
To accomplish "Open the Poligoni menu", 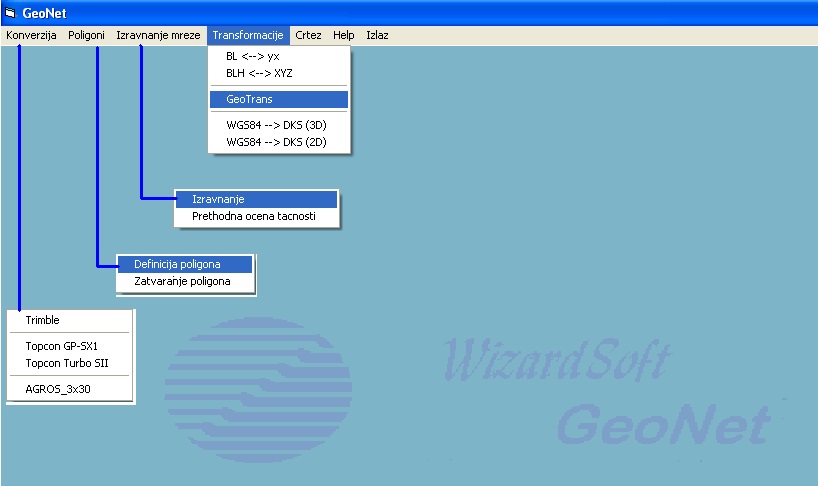I will click(x=86, y=35).
